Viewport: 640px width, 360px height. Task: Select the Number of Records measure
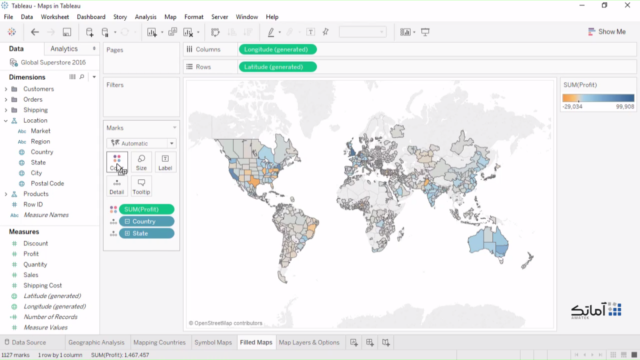50,317
